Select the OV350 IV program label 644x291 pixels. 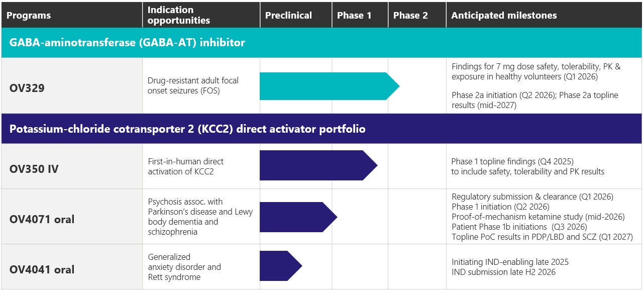click(x=34, y=169)
